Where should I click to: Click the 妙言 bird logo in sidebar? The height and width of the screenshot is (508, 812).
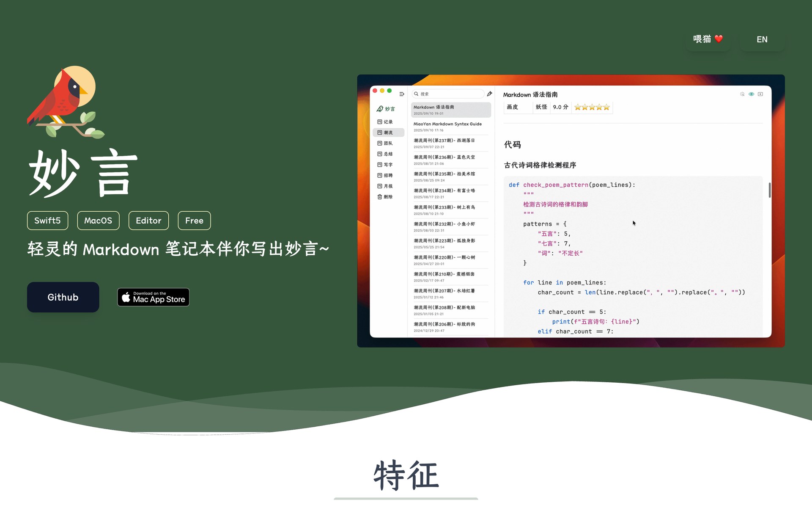click(x=385, y=109)
